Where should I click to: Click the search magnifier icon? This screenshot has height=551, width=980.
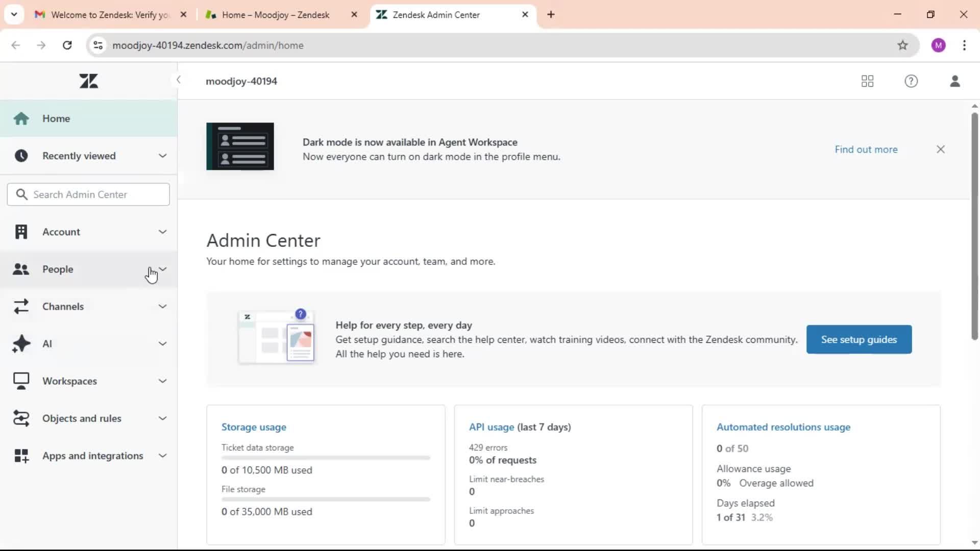tap(21, 194)
